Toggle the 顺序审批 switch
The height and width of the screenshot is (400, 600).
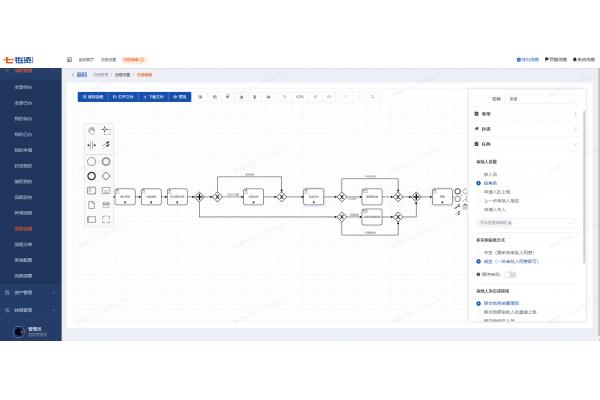(510, 273)
